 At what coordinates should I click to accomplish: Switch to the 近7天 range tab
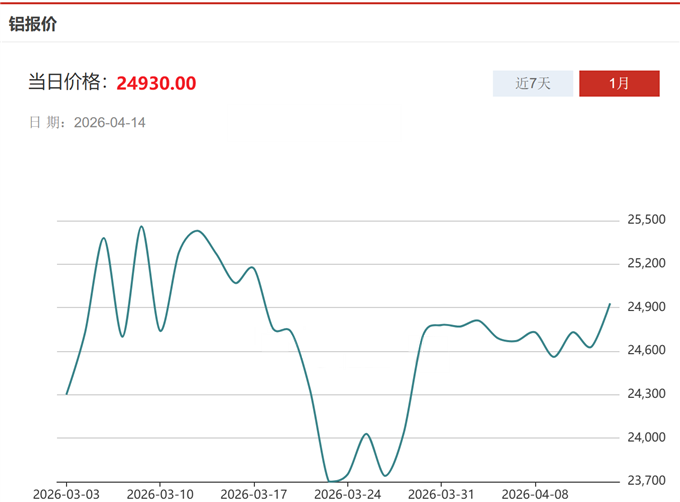point(533,83)
